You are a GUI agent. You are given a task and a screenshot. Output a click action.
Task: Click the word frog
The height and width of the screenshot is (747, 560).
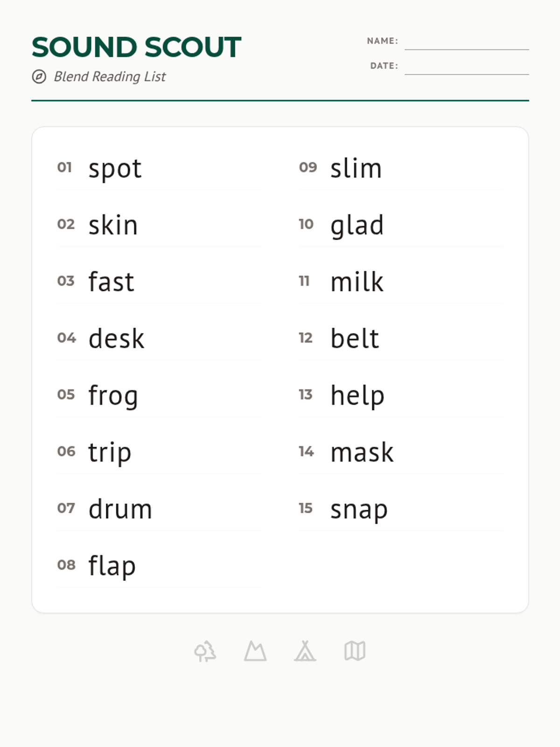coord(113,396)
